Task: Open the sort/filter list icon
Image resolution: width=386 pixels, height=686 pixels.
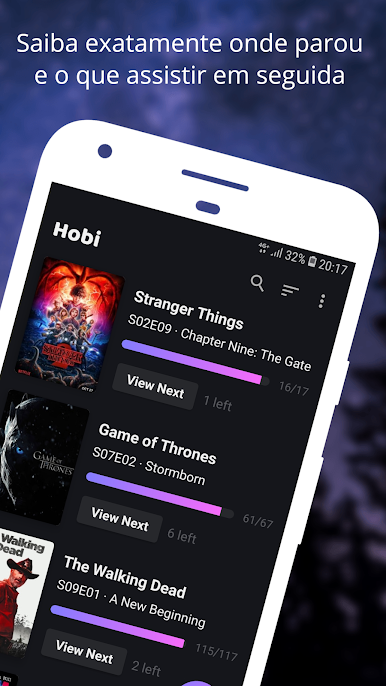Action: tap(290, 291)
